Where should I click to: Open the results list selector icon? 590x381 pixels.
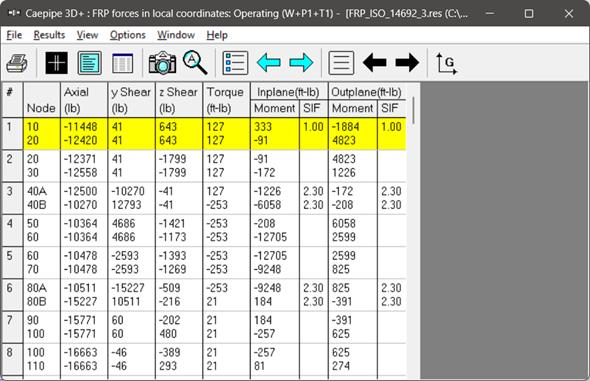pyautogui.click(x=235, y=63)
